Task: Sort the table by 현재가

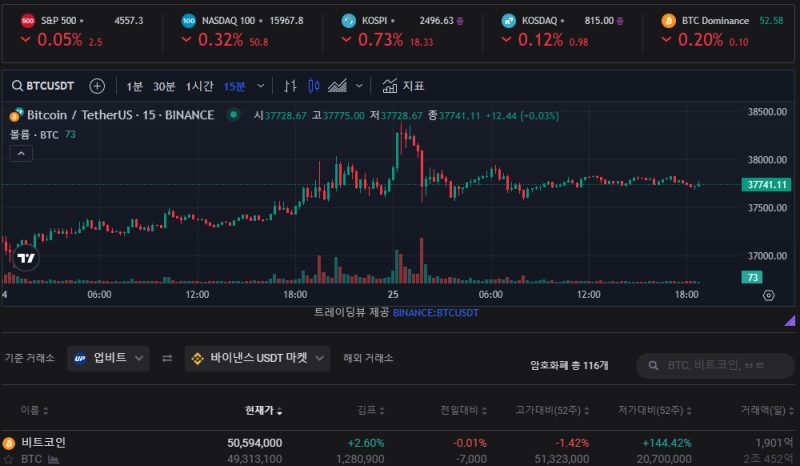Action: coord(263,410)
